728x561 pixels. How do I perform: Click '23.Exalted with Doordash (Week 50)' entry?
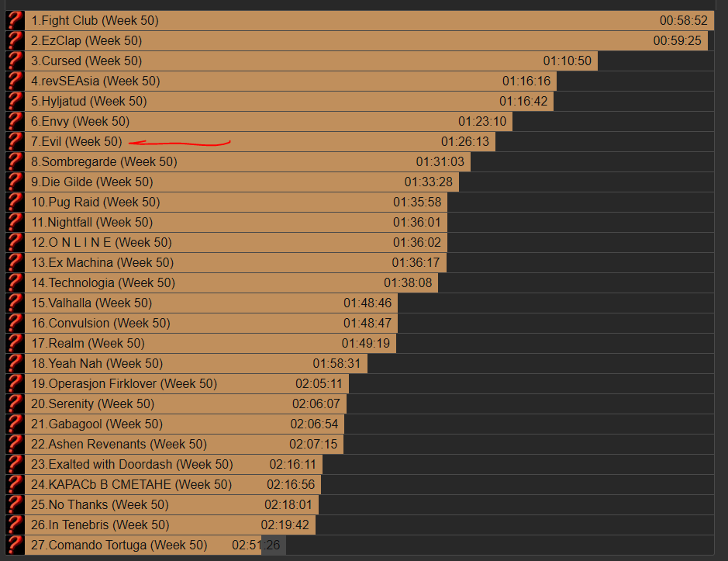coord(132,464)
